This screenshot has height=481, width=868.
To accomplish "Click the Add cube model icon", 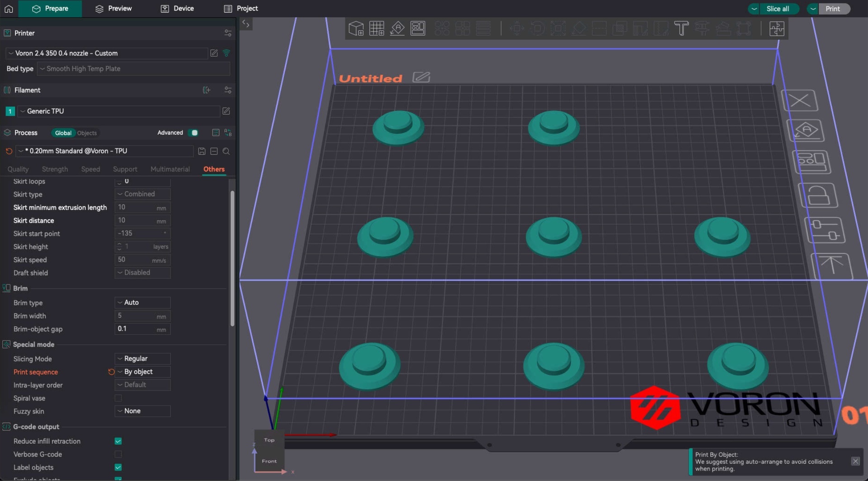I will pyautogui.click(x=356, y=28).
